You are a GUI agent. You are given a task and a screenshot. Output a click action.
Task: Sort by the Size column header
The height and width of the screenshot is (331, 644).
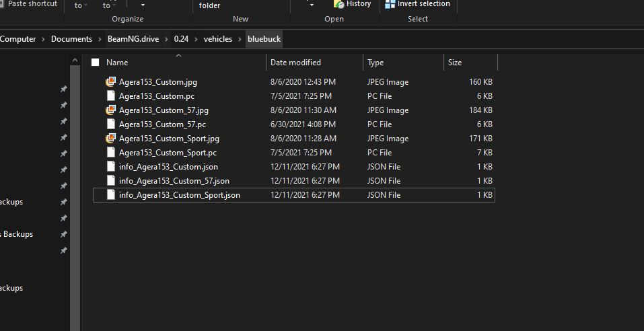click(x=455, y=63)
